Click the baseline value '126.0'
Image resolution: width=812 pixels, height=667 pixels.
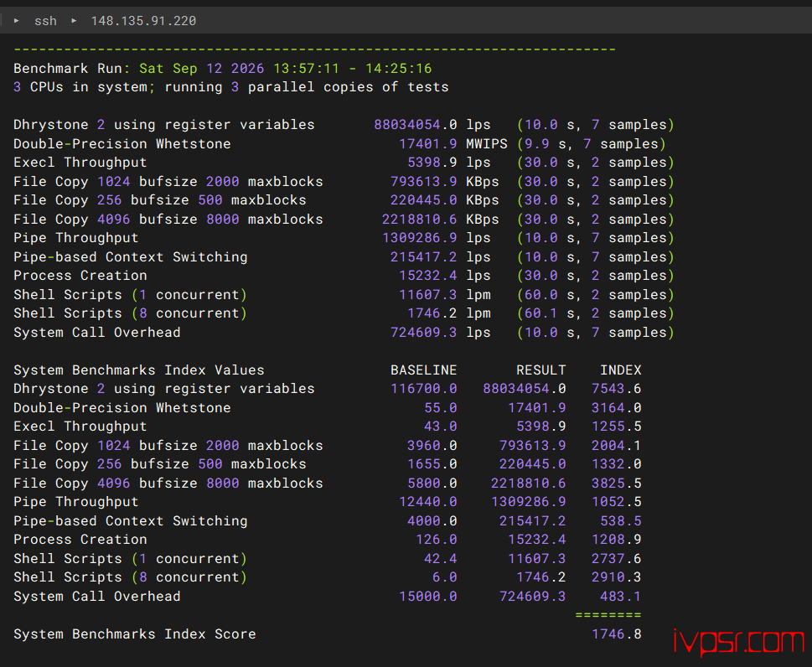(x=436, y=540)
